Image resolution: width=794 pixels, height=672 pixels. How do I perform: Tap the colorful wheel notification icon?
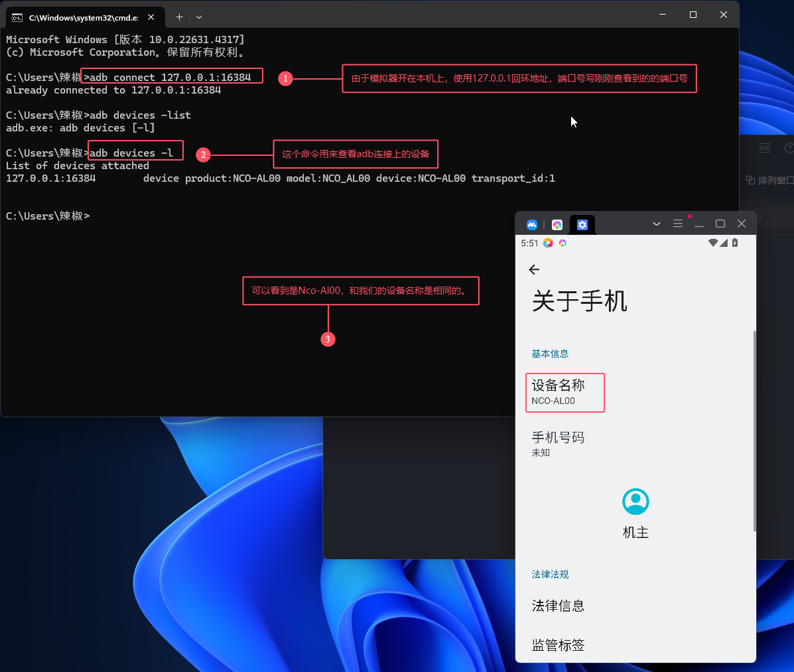tap(562, 243)
